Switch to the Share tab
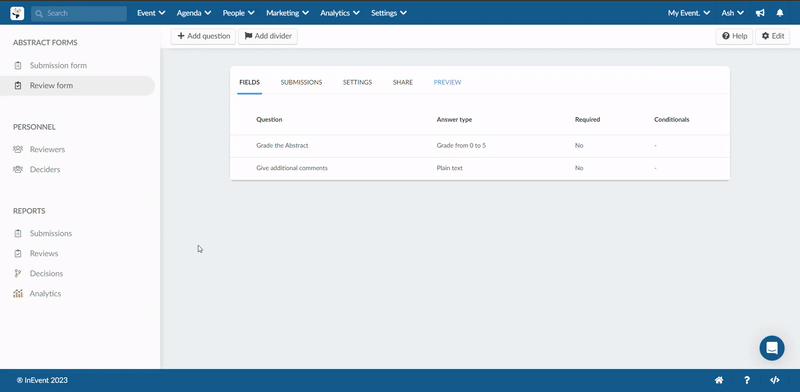This screenshot has width=800, height=392. click(403, 83)
